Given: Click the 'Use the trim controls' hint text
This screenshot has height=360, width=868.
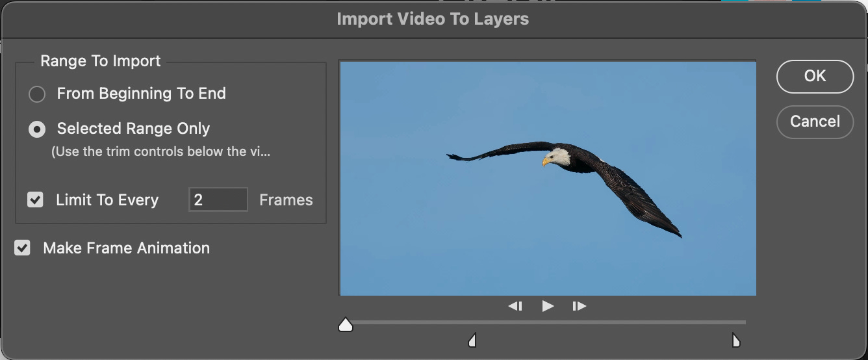Looking at the screenshot, I should click(x=160, y=153).
